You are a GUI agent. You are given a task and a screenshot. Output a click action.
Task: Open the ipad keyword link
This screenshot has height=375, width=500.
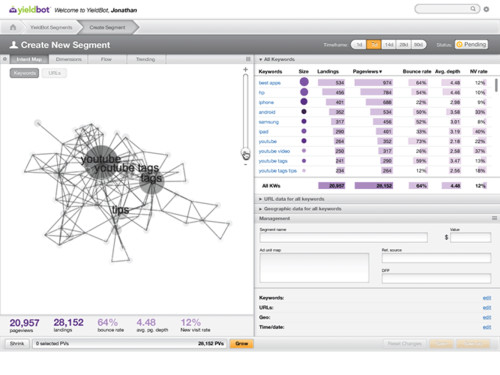point(263,132)
